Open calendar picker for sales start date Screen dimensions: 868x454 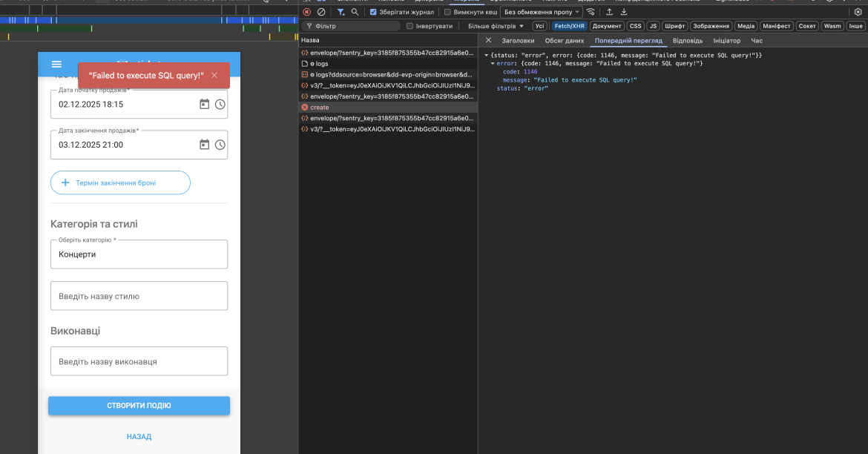[205, 105]
